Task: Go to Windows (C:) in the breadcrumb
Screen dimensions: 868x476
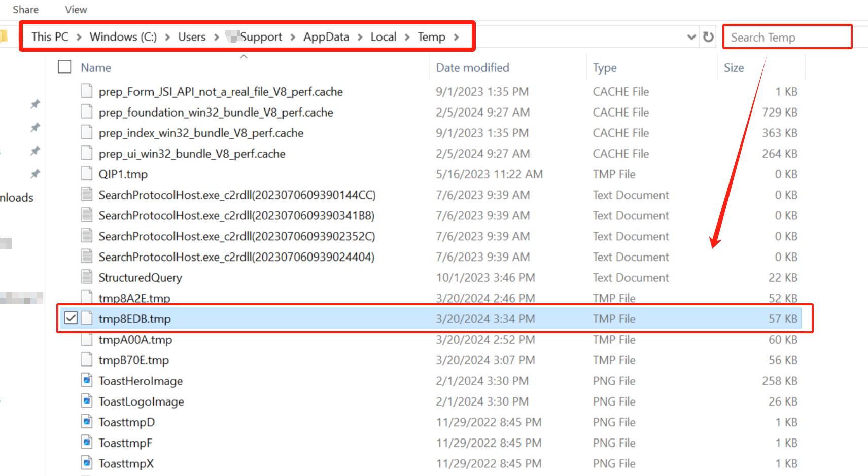Action: point(123,37)
